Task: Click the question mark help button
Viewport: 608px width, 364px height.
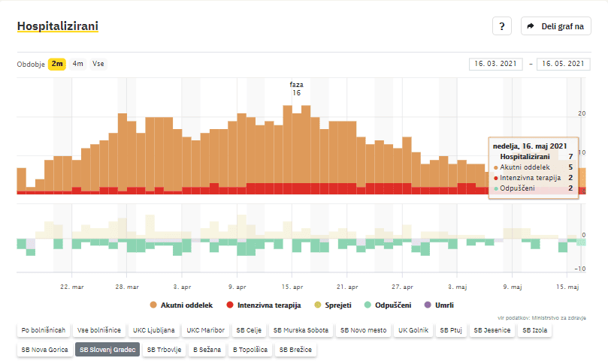Action: 502,26
